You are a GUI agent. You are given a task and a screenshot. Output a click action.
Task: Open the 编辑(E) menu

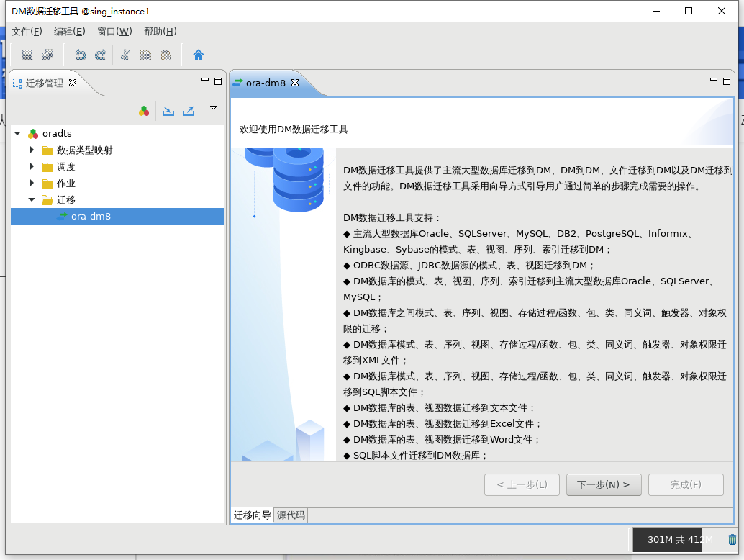[70, 32]
